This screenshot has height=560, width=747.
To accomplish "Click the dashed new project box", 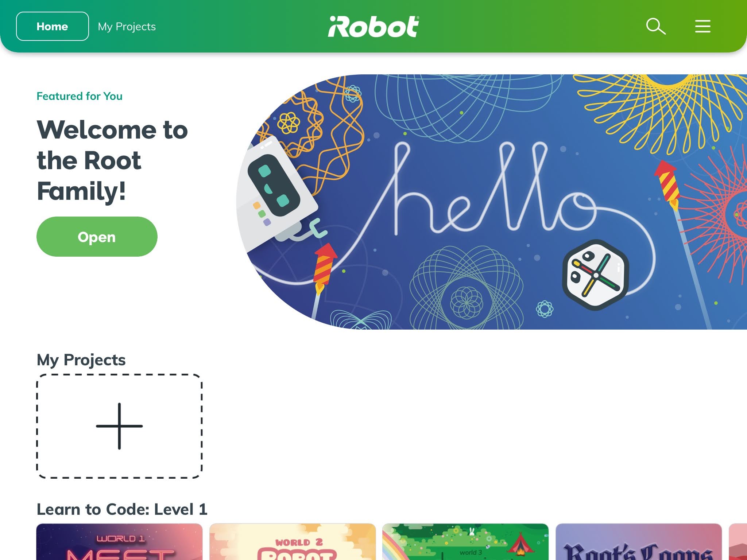I will tap(119, 426).
